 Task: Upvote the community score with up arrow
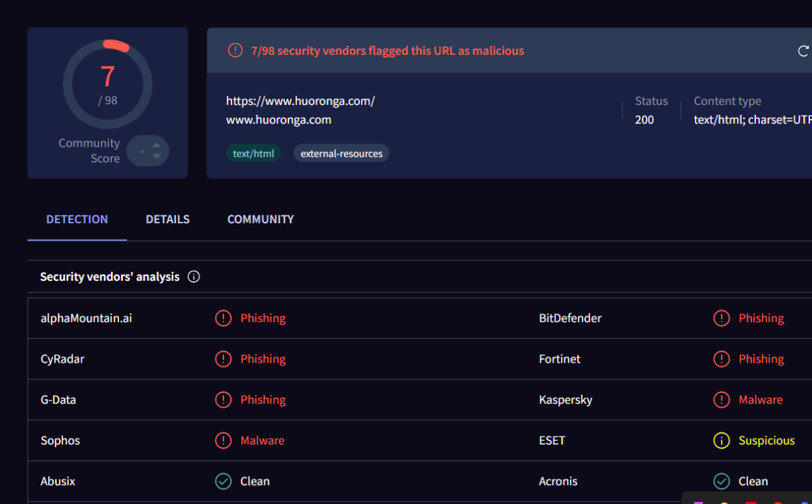click(x=157, y=145)
